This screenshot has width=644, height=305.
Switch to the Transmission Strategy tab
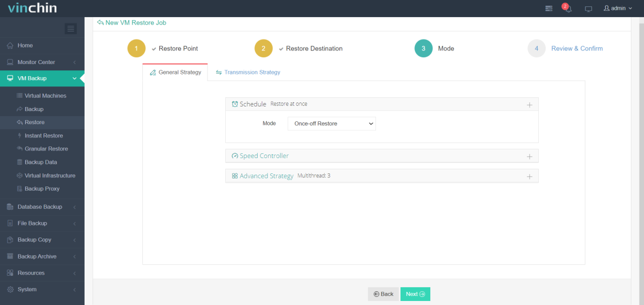[248, 72]
